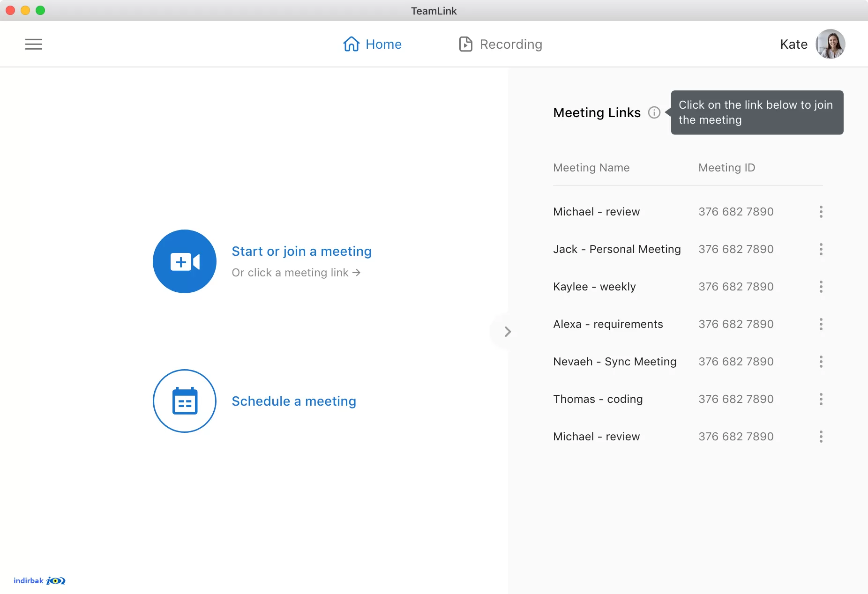Open the last Michael - review meeting link

coord(596,437)
